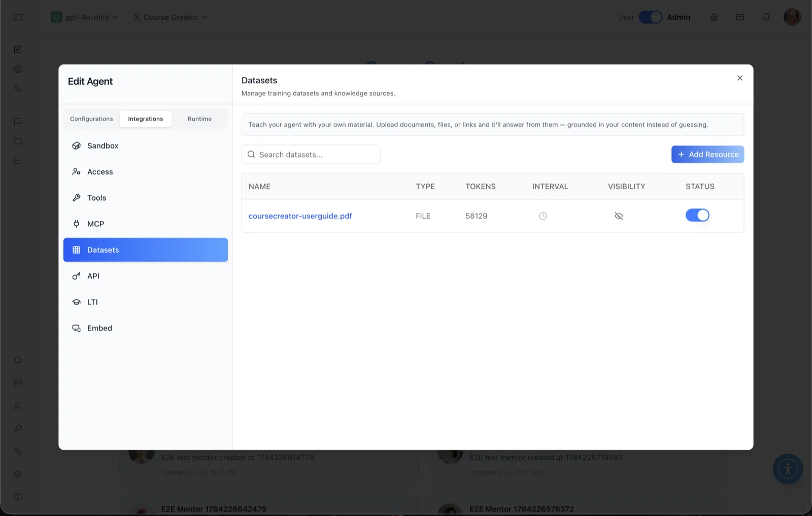
Task: Open the gpt-4o-mini model dropdown
Action: [85, 17]
